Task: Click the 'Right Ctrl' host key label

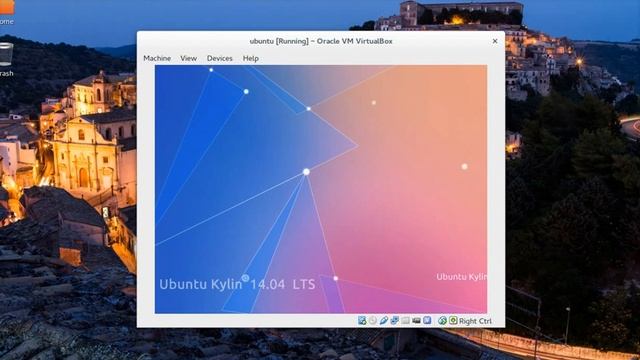Action: point(475,321)
